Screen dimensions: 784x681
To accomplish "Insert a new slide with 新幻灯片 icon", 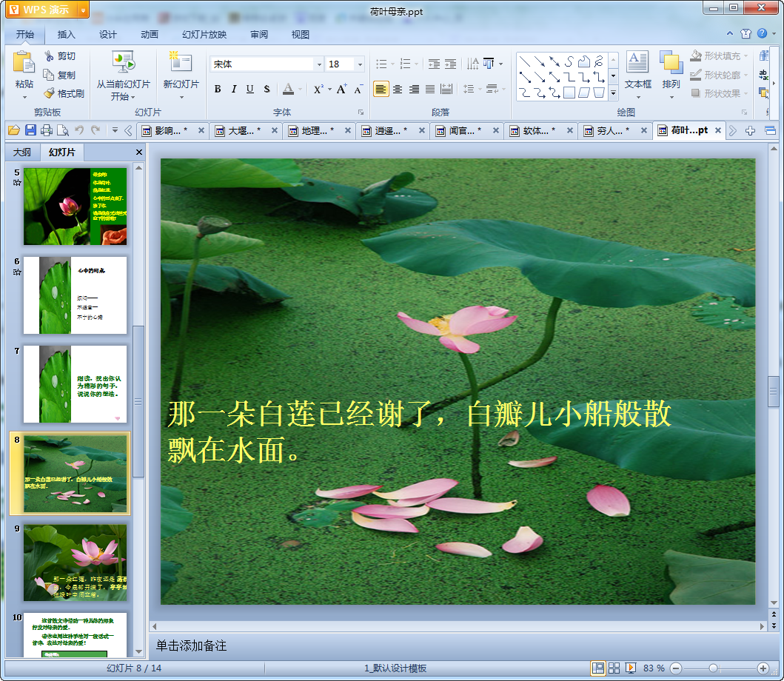I will 181,61.
